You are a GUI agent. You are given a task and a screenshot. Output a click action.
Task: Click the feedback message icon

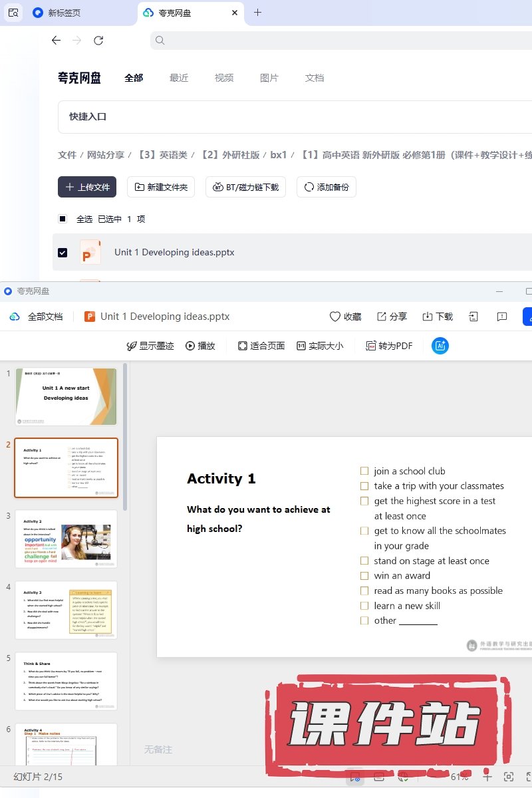point(503,317)
